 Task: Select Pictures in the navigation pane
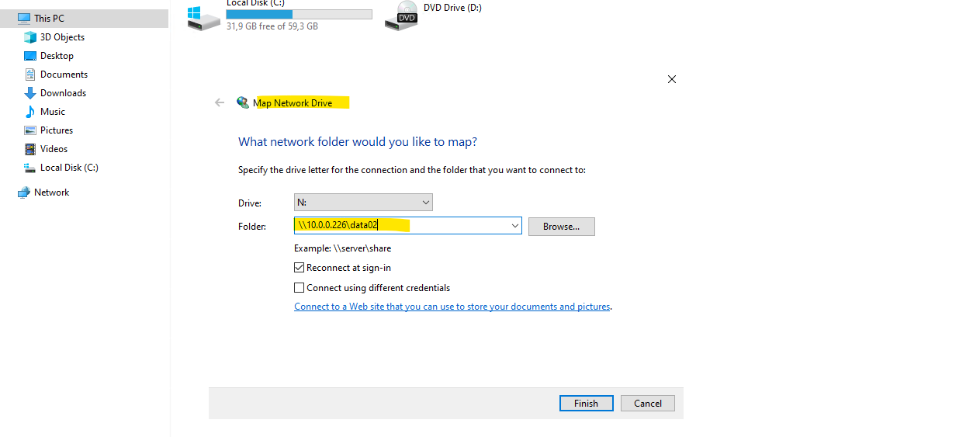click(x=57, y=130)
